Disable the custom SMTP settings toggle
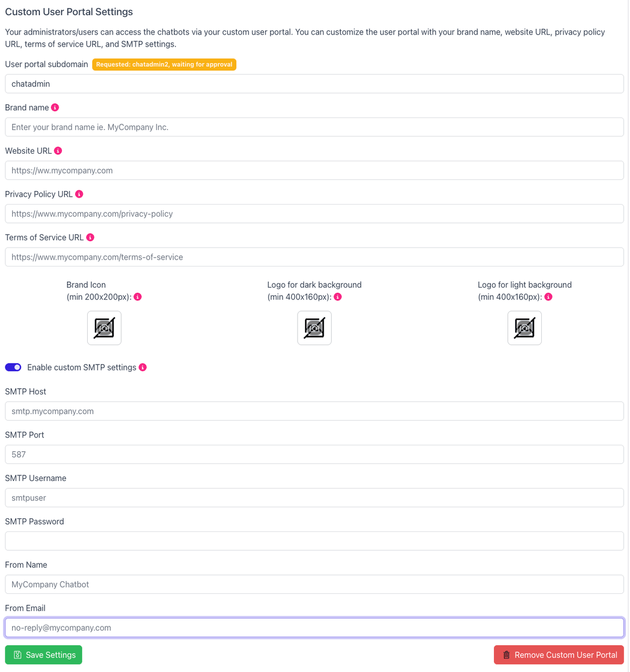This screenshot has height=672, width=630. pos(13,367)
